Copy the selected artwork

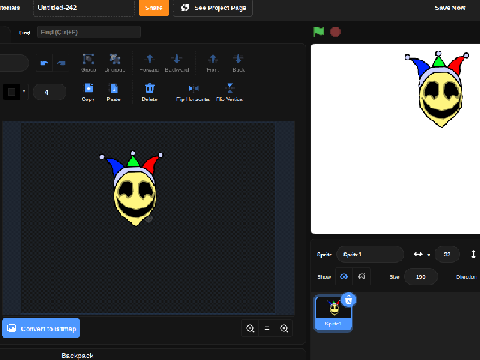(88, 92)
